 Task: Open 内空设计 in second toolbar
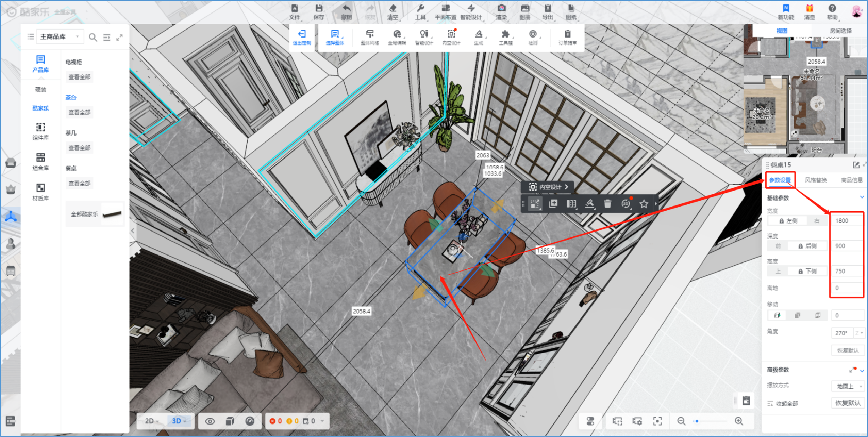(451, 37)
